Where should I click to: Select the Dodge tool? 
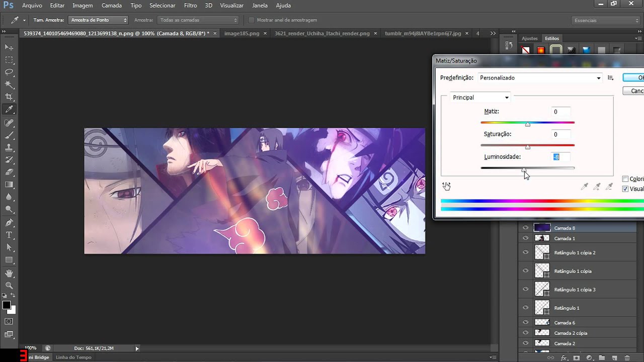click(9, 209)
